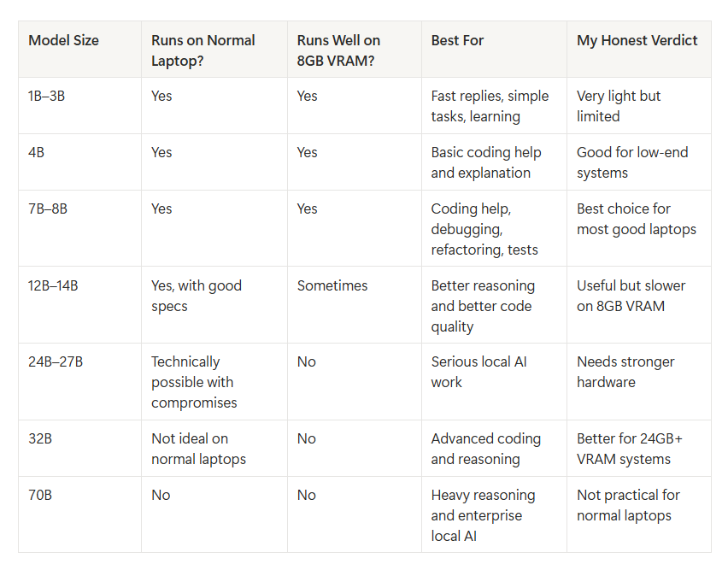Select the 1B–3B model size cell
Viewport: 728px width, 570px height.
coord(46,96)
